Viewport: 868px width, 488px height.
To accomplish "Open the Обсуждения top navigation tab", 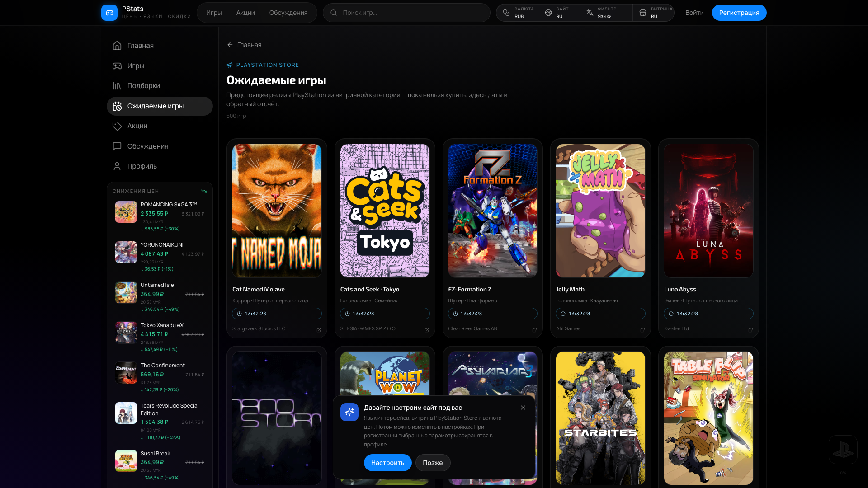I will [x=288, y=13].
